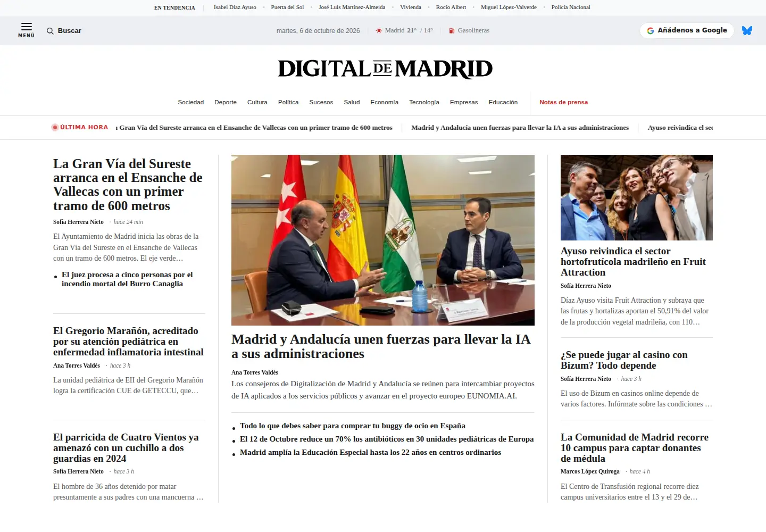Open trending topic Policía Nacional

click(571, 7)
